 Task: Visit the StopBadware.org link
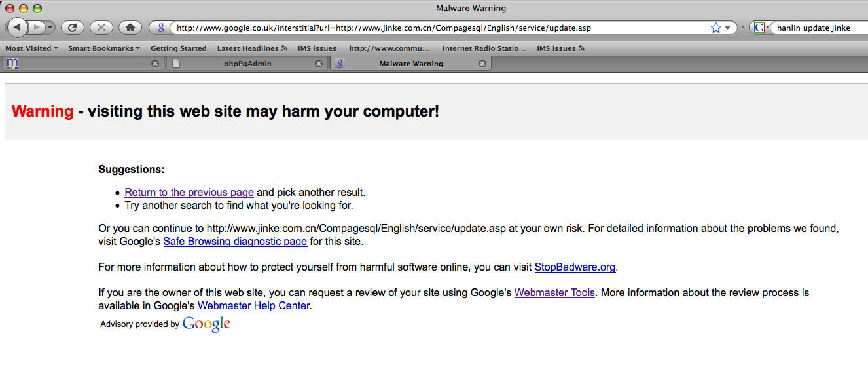pos(575,267)
